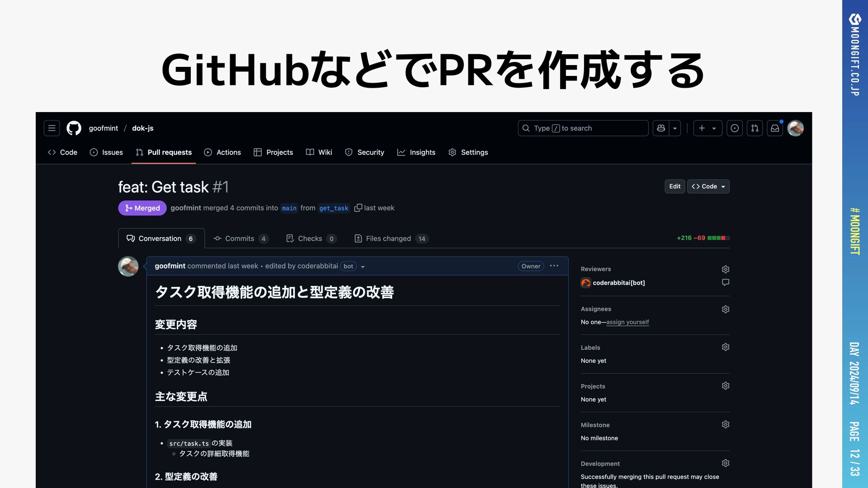Viewport: 868px width, 488px height.
Task: Open the Labels gear settings
Action: [x=726, y=347]
